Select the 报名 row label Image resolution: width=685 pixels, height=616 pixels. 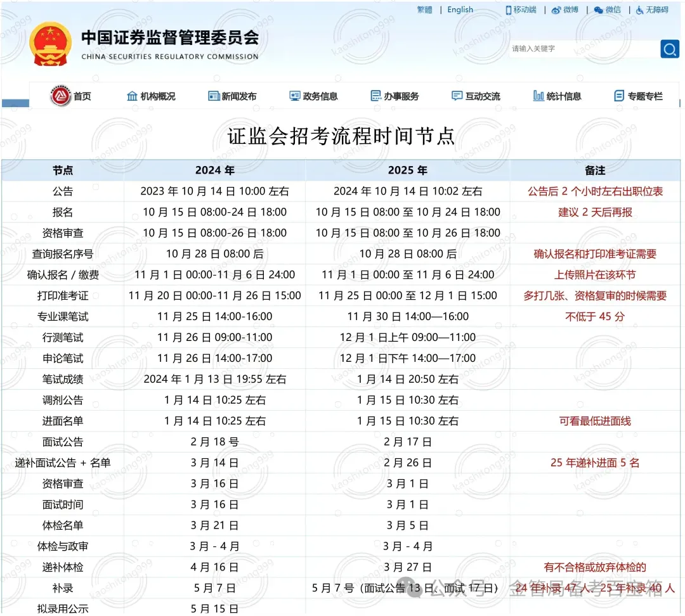click(x=63, y=212)
